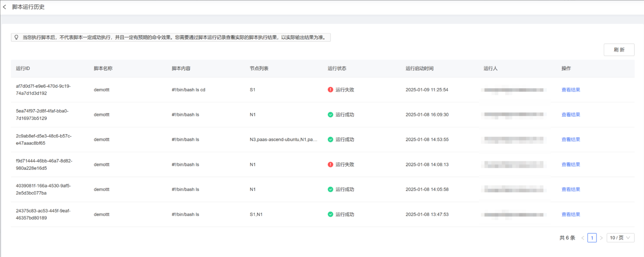Click demottt name in the 11:25:54 row
The width and height of the screenshot is (644, 257).
point(101,90)
